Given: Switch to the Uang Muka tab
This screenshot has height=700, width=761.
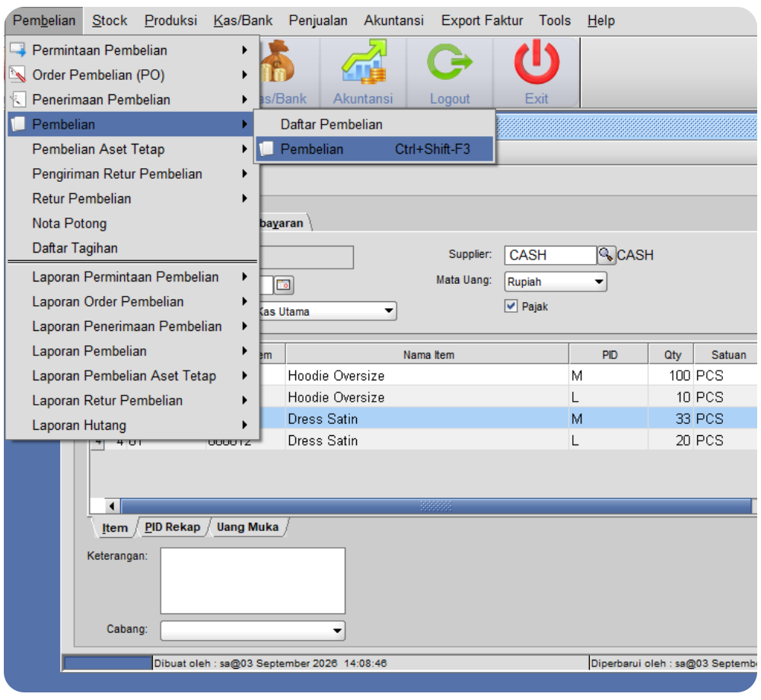Looking at the screenshot, I should coord(247,527).
